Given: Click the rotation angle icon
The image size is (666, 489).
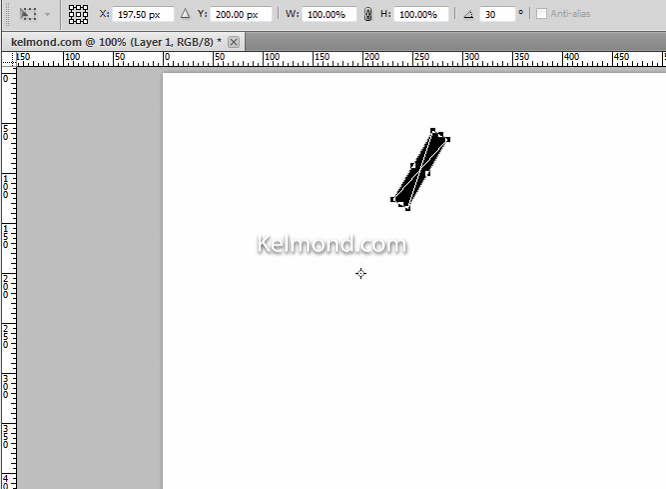Looking at the screenshot, I should point(468,14).
